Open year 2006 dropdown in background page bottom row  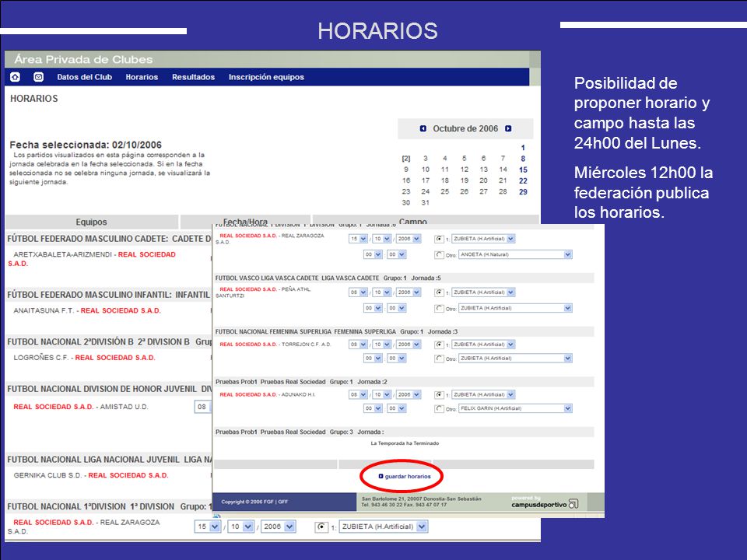point(279,527)
